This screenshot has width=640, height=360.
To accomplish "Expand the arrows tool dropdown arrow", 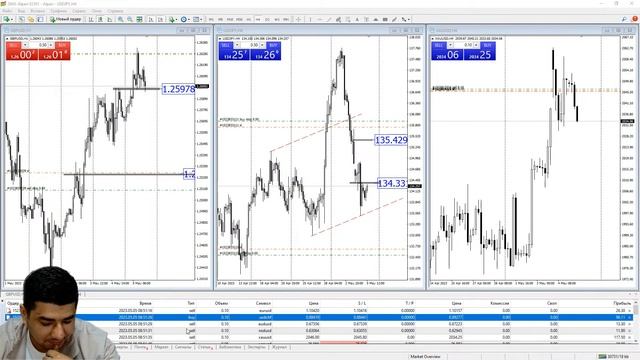I will tap(409, 19).
